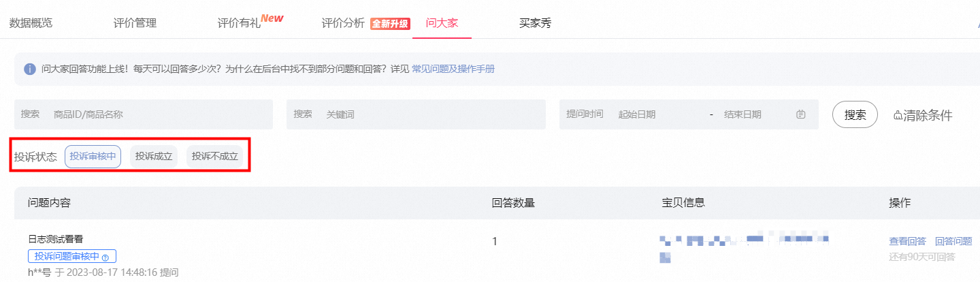Viewport: 980px width, 282px height.
Task: Switch to the 评价管理 tab
Action: click(x=135, y=23)
